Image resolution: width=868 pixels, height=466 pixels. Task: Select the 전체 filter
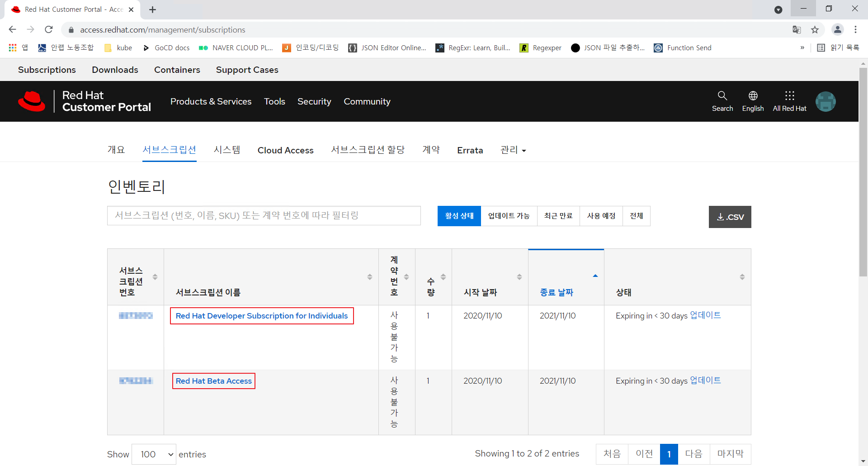(637, 216)
